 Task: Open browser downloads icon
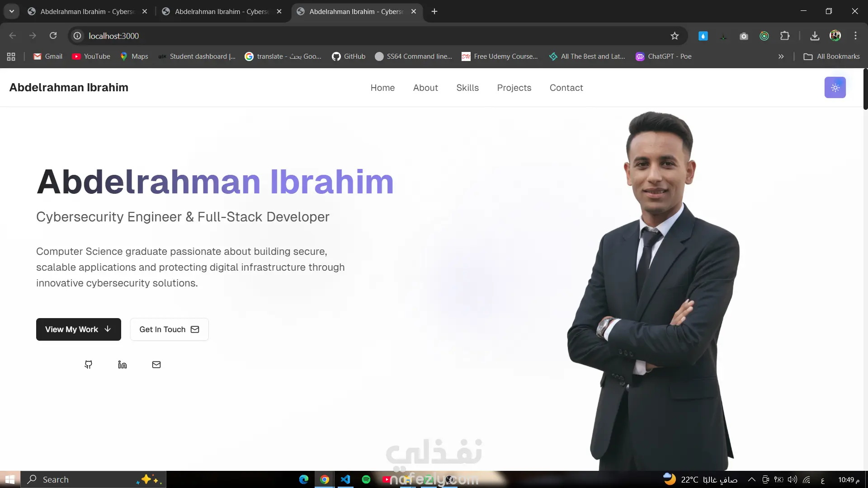point(815,36)
